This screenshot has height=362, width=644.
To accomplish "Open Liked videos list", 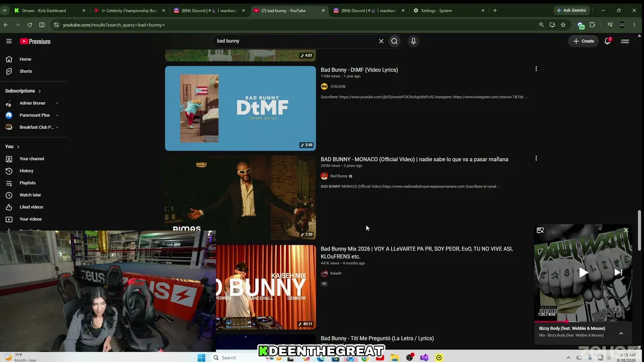I will click(x=31, y=207).
